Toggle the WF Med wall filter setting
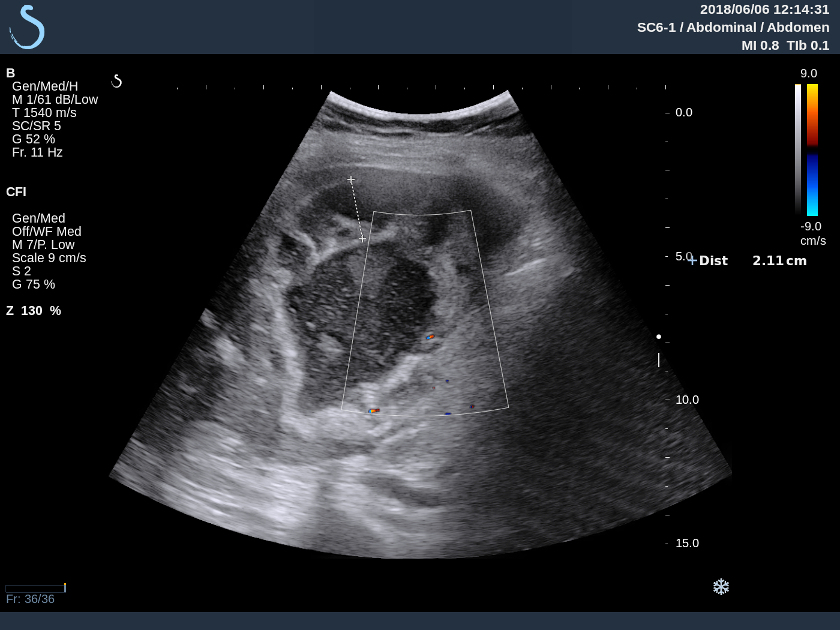This screenshot has height=630, width=840. click(x=47, y=231)
